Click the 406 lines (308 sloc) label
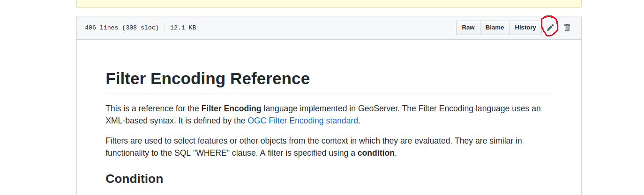 [x=122, y=28]
